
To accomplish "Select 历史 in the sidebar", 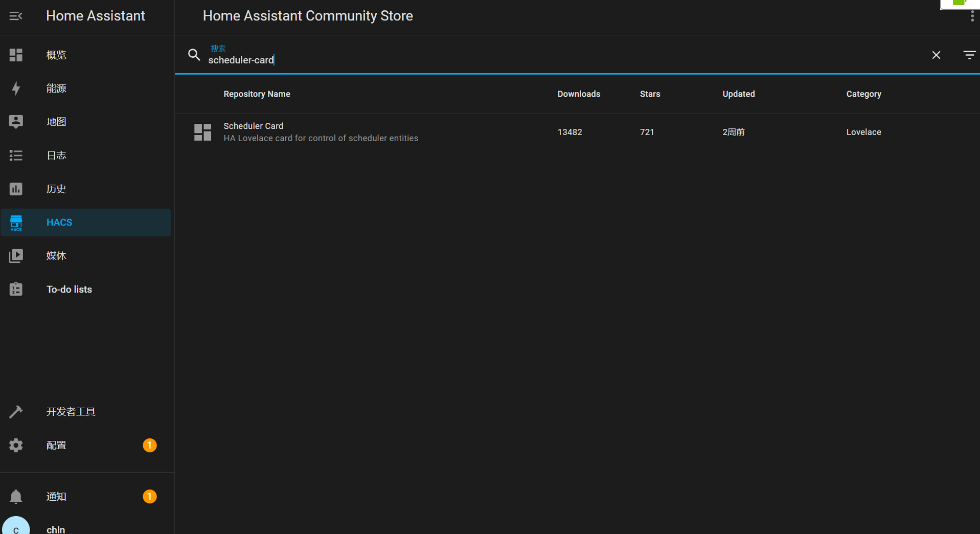I will [x=86, y=189].
